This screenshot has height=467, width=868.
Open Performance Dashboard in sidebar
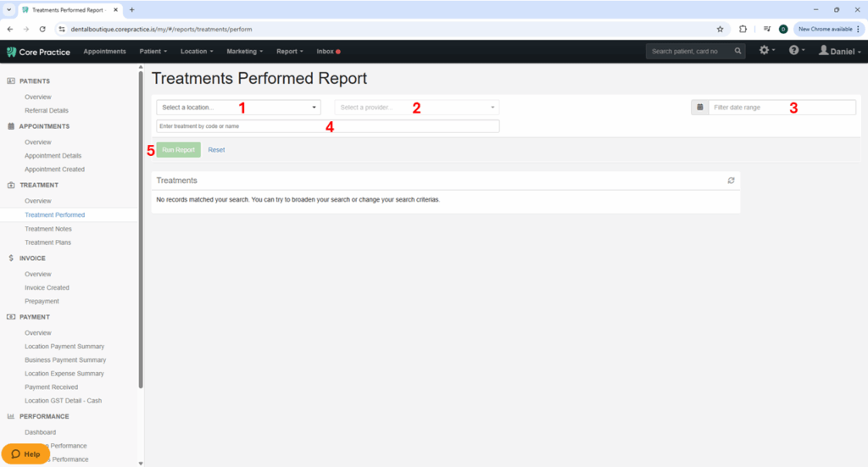point(40,432)
